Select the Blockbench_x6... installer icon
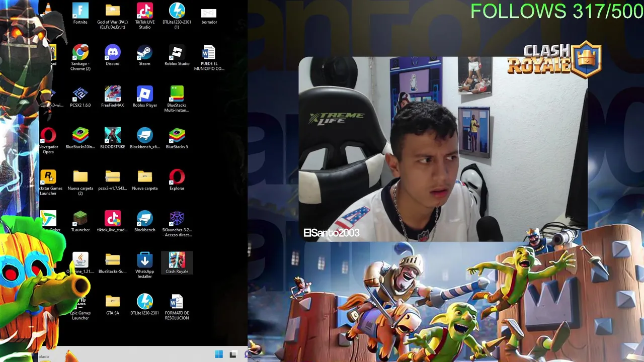 coord(145,139)
